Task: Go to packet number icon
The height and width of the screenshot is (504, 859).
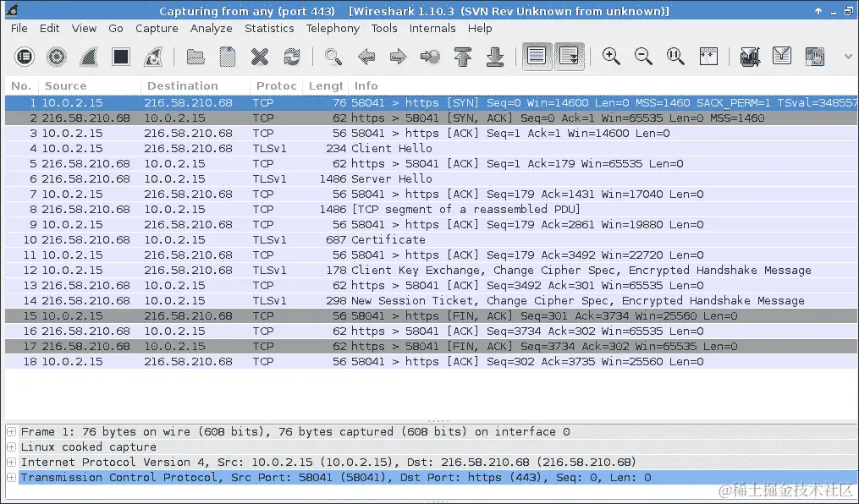Action: tap(430, 57)
